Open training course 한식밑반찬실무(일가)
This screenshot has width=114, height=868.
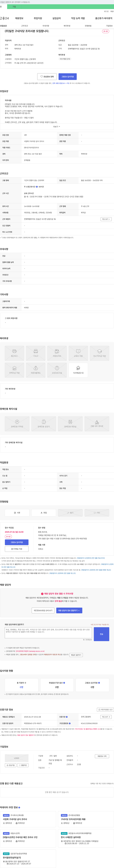(12, 858)
